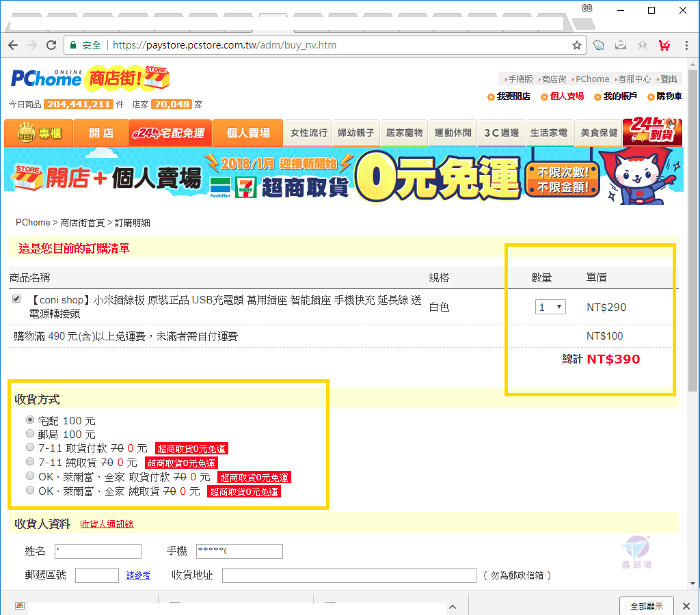Viewport: 700px width, 615px height.
Task: Click the page vertical scrollbar thumb
Action: pyautogui.click(x=692, y=230)
